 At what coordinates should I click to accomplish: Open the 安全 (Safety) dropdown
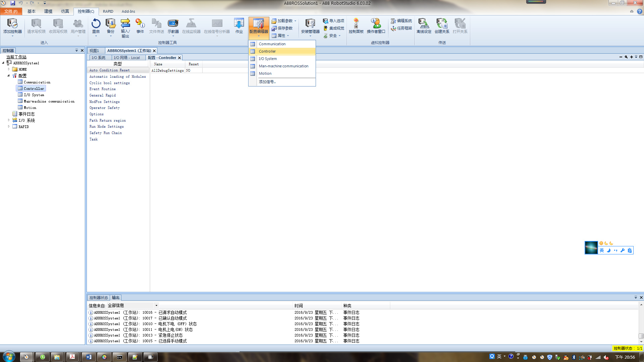tap(332, 36)
